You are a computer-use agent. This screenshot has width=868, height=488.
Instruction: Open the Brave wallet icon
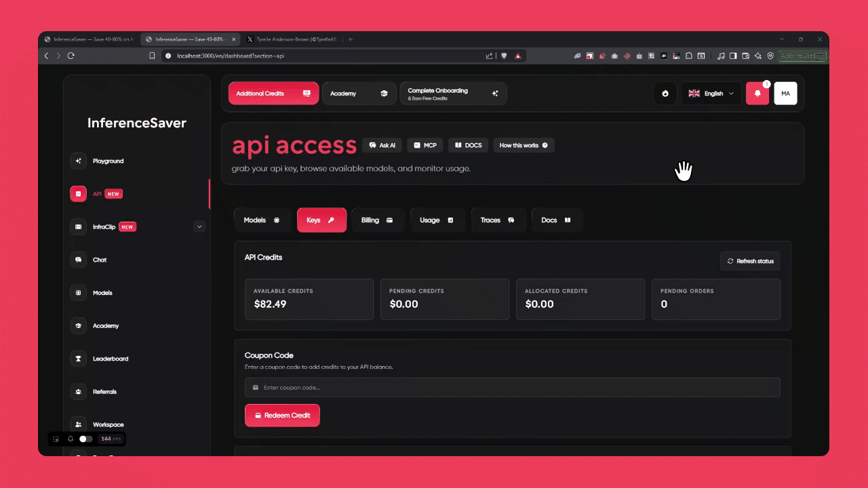(x=746, y=56)
